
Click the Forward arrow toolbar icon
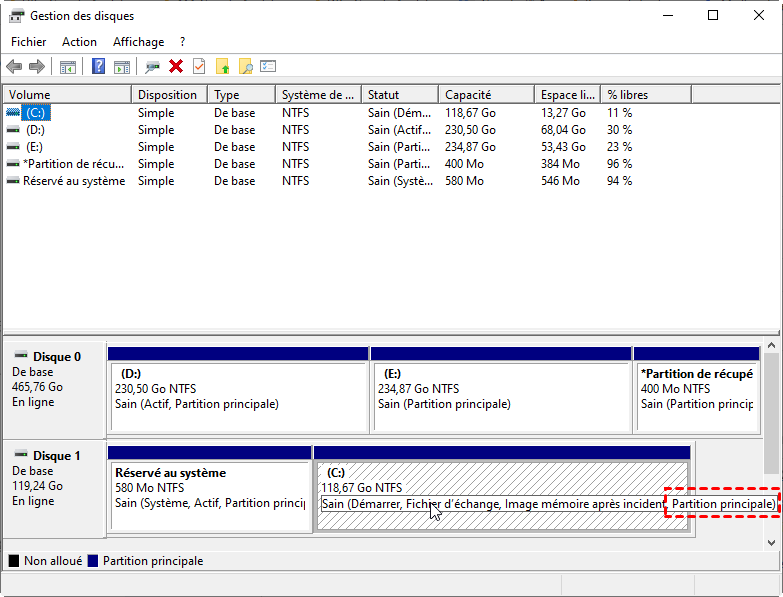[37, 67]
